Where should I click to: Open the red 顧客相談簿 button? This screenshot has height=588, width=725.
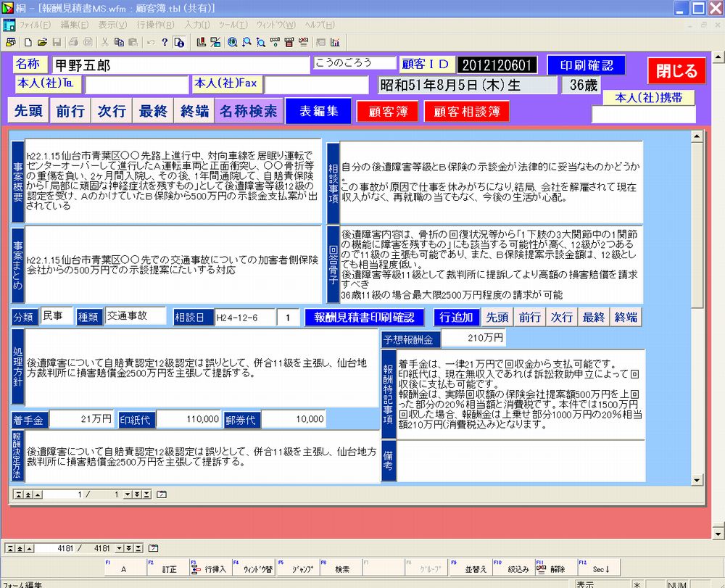[x=466, y=112]
